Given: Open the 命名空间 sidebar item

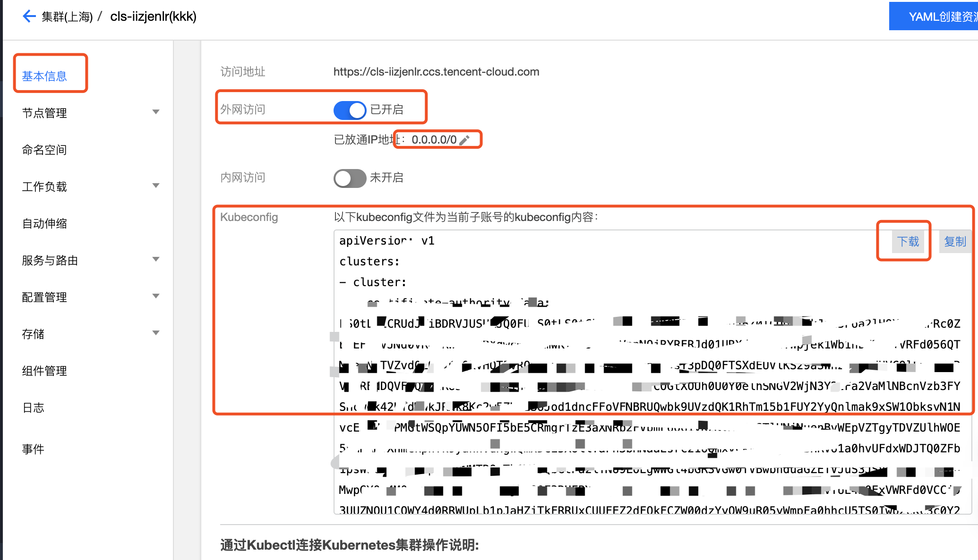Looking at the screenshot, I should [x=44, y=150].
